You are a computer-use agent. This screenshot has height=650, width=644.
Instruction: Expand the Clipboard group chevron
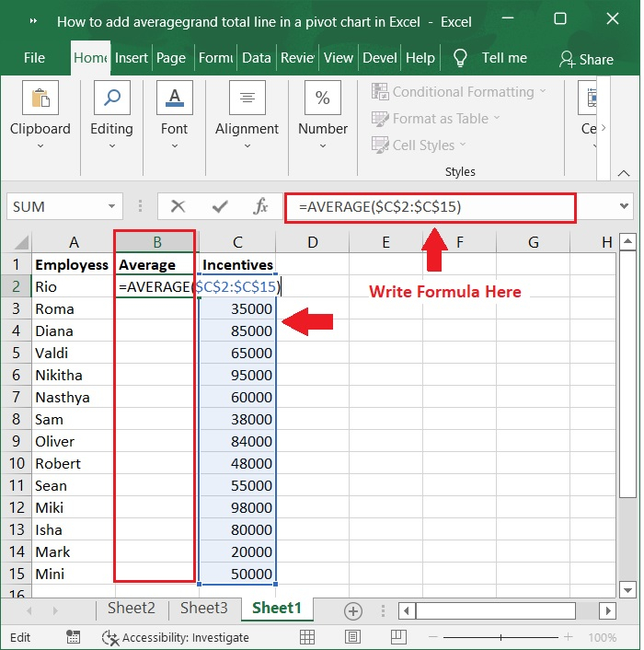click(40, 145)
